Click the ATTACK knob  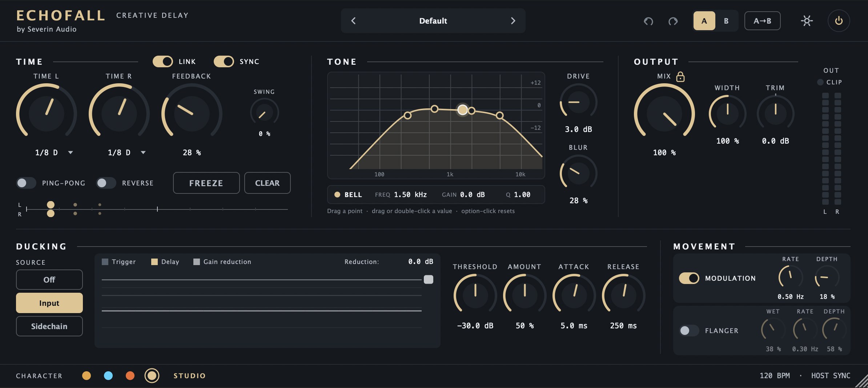pos(574,296)
